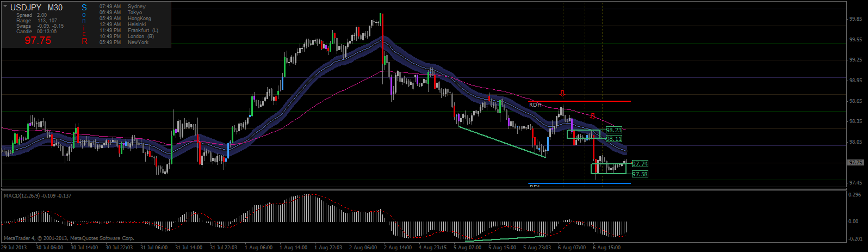Image resolution: width=868 pixels, height=252 pixels.
Task: Collapse the USDJPY info panel triangle
Action: point(5,7)
